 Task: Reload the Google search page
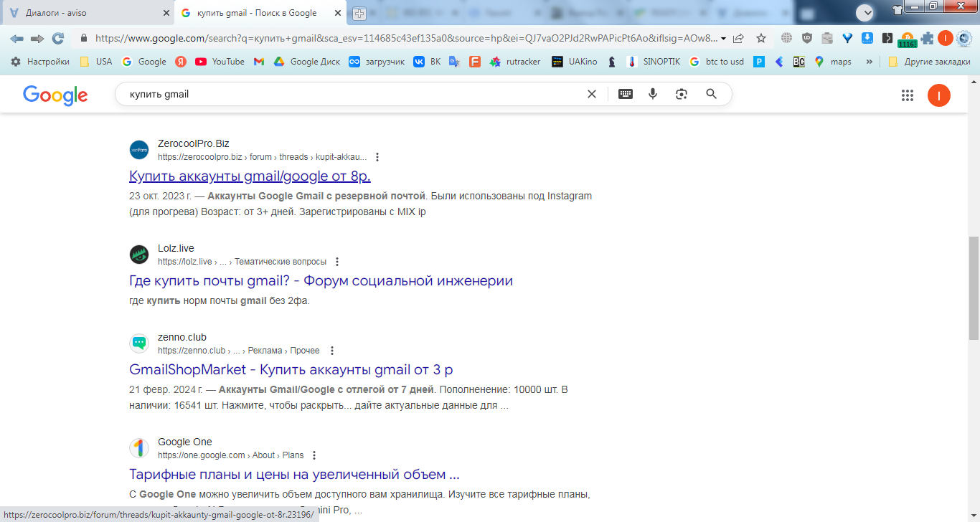(58, 39)
